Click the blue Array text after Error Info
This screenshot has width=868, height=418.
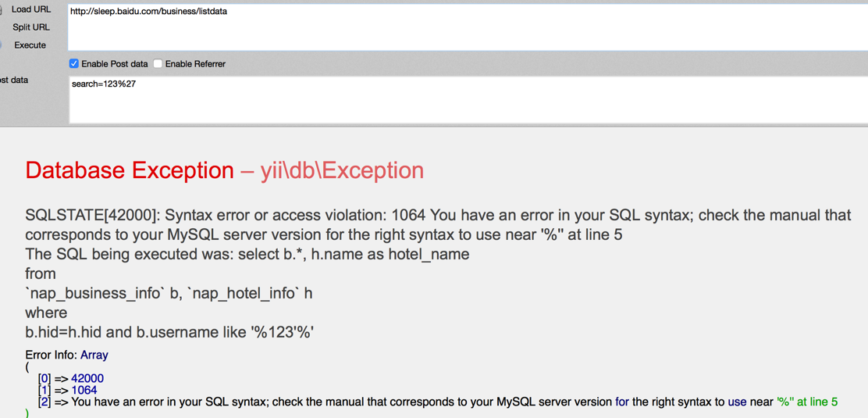[x=94, y=354]
